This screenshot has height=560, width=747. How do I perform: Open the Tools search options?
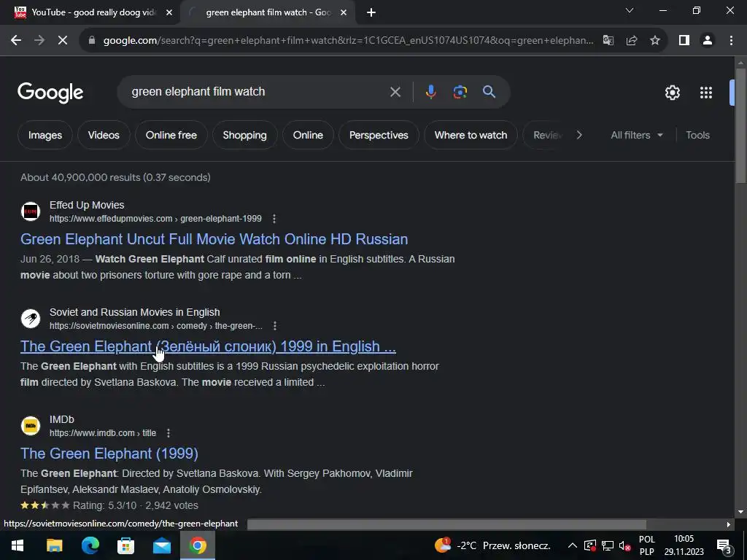pos(697,135)
